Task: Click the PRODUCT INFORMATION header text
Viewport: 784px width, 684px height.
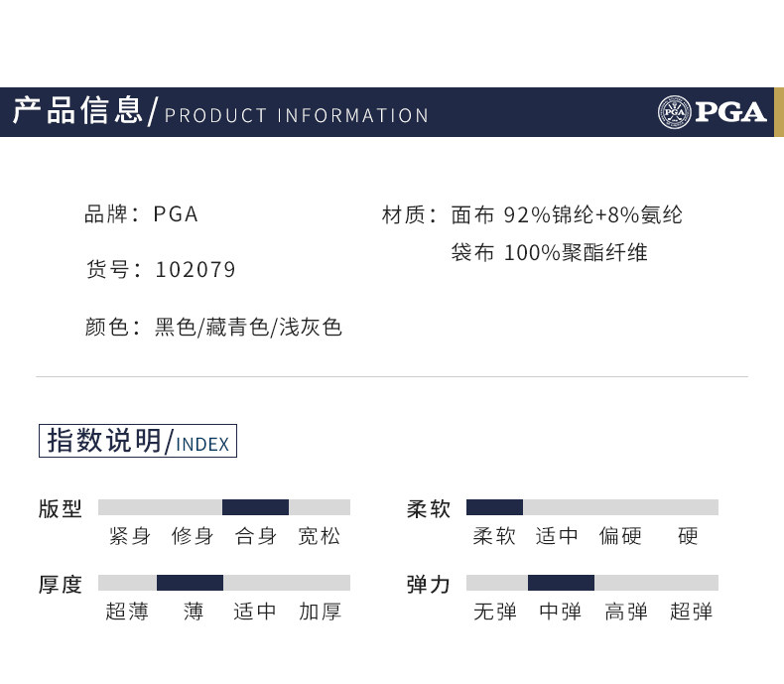Action: [297, 115]
